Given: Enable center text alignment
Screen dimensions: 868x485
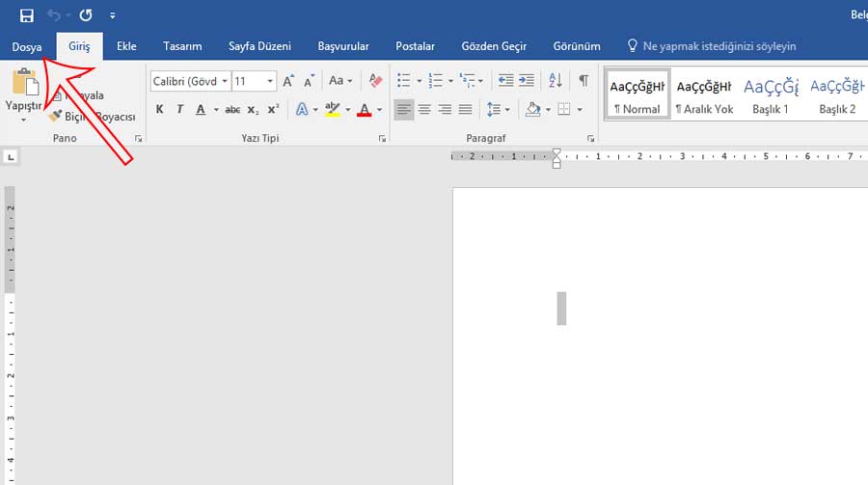Looking at the screenshot, I should click(424, 110).
